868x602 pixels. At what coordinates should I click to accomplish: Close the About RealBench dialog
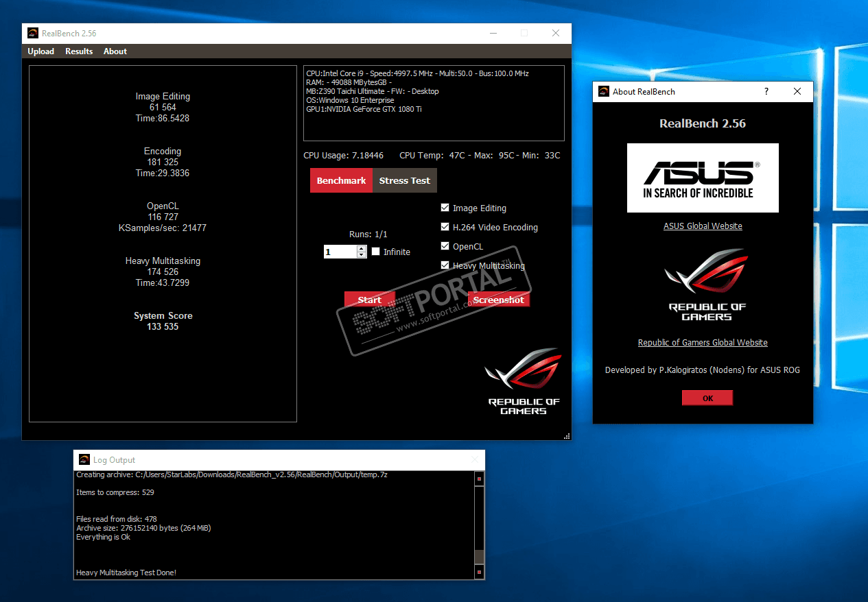[x=797, y=91]
